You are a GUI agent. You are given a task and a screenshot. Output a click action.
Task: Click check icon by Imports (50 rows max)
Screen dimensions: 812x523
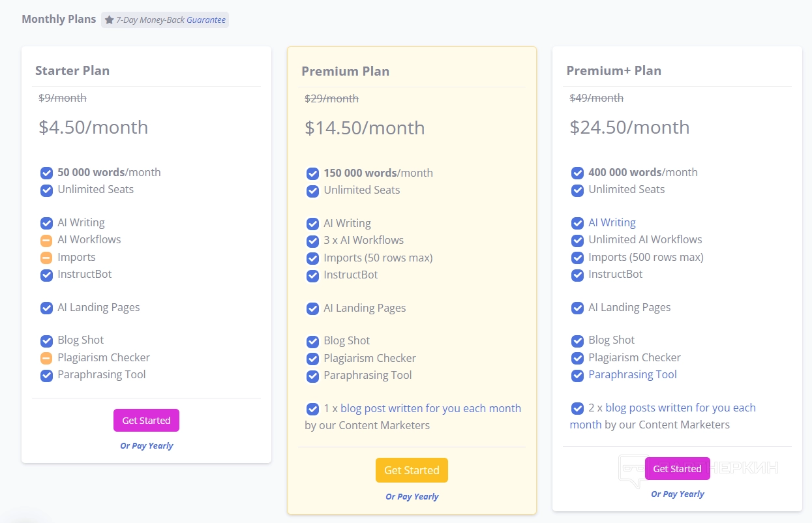tap(312, 258)
